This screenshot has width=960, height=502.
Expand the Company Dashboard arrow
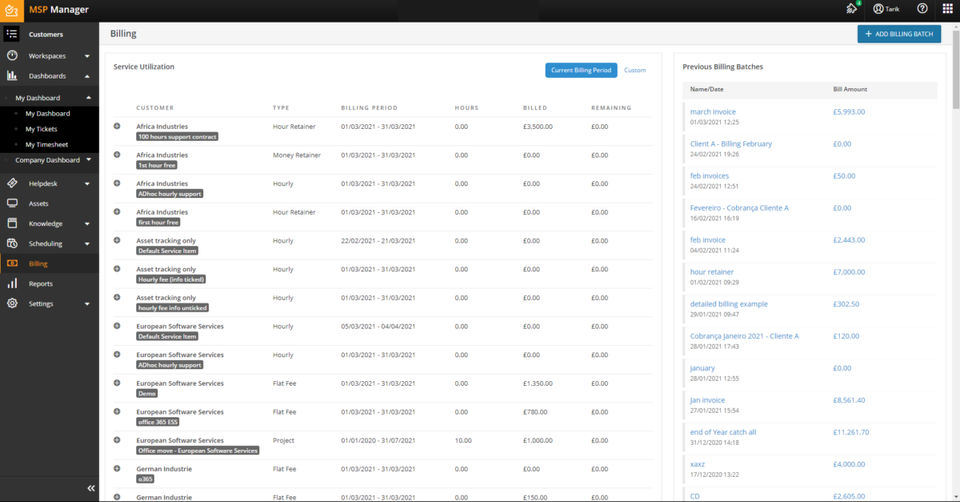point(89,160)
